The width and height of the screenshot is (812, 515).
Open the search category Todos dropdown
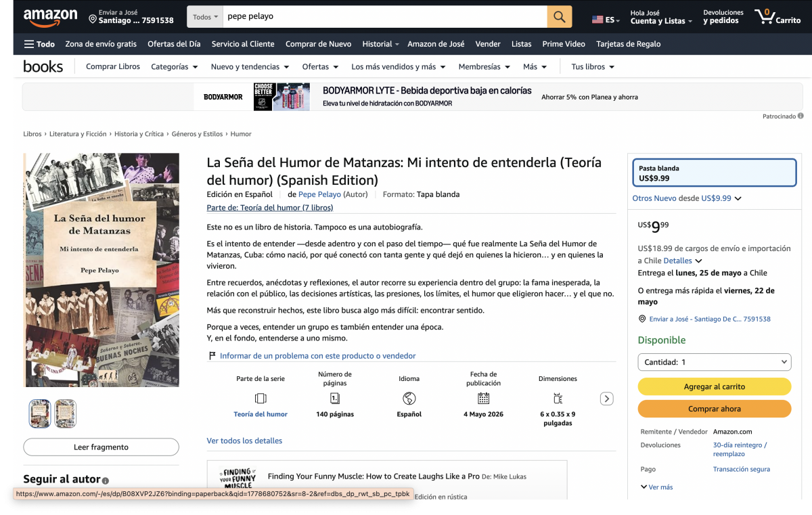point(205,17)
